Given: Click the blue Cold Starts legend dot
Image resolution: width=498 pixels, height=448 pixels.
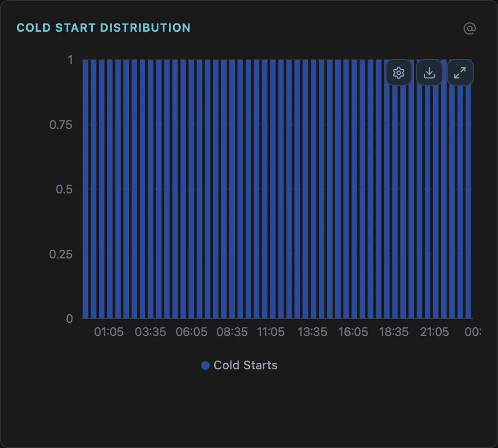Looking at the screenshot, I should tap(205, 365).
